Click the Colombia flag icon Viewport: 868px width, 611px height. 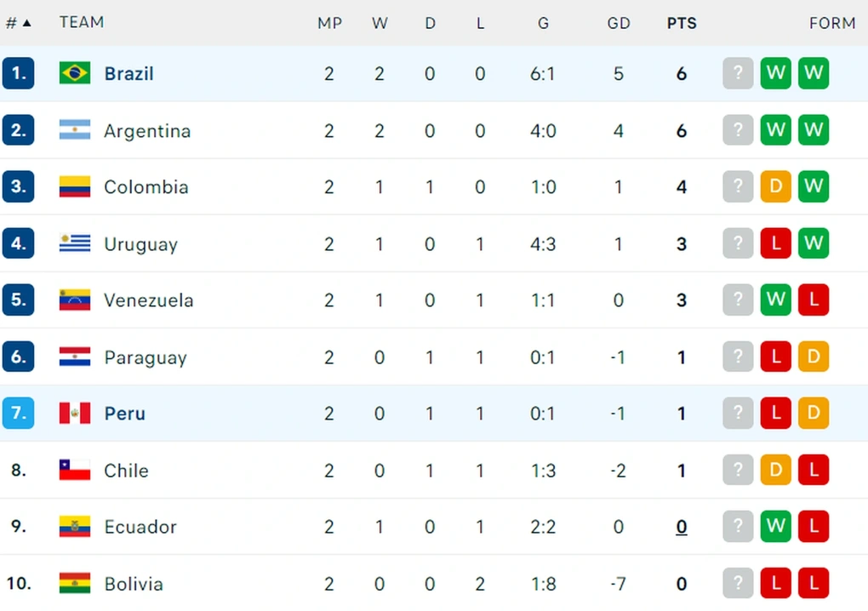(75, 186)
